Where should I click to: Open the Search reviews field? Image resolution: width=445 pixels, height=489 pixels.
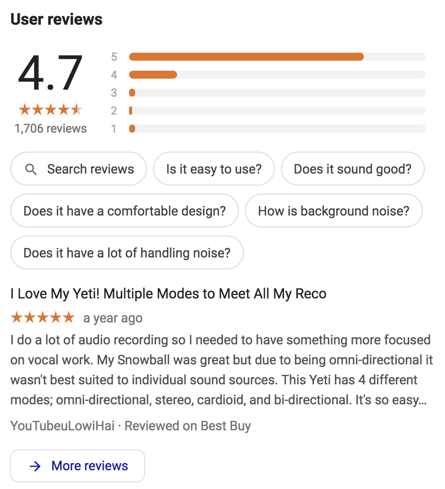tap(78, 169)
